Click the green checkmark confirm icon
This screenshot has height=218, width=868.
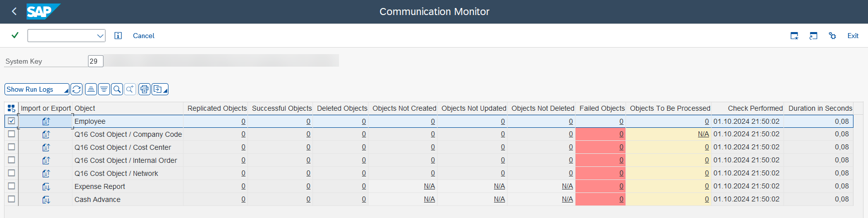click(x=15, y=35)
